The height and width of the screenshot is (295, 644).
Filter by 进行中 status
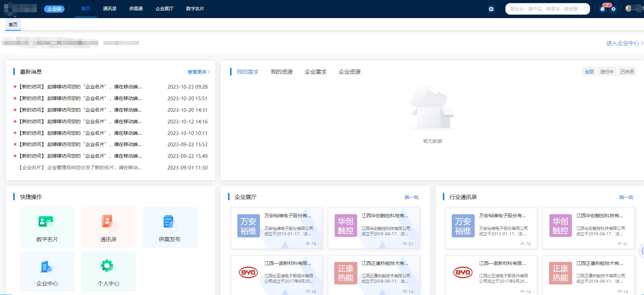[607, 72]
